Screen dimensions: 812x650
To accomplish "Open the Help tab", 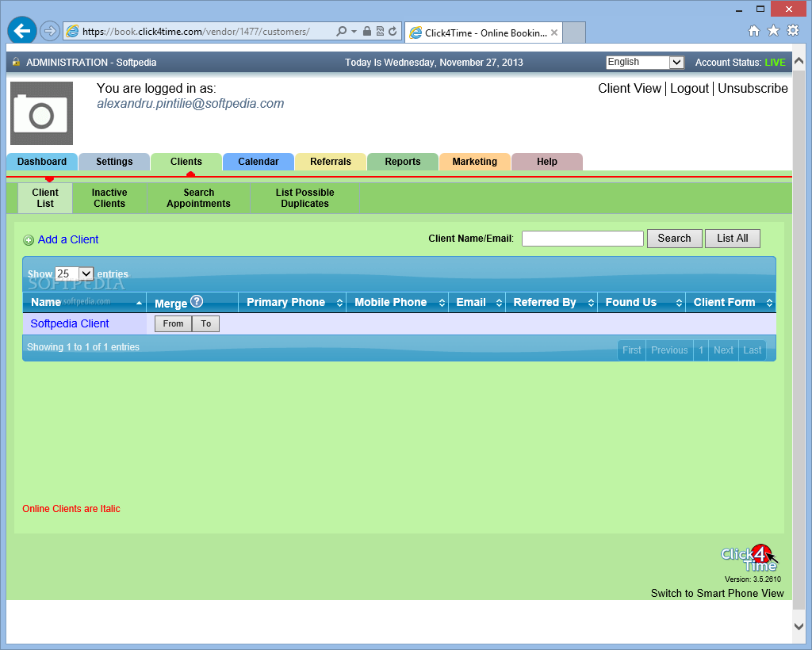I will tap(547, 162).
